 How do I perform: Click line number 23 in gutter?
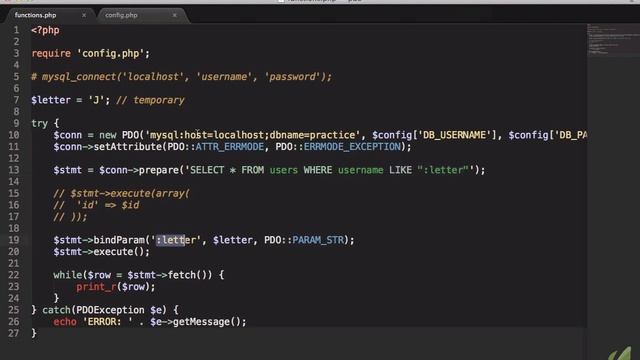point(13,287)
